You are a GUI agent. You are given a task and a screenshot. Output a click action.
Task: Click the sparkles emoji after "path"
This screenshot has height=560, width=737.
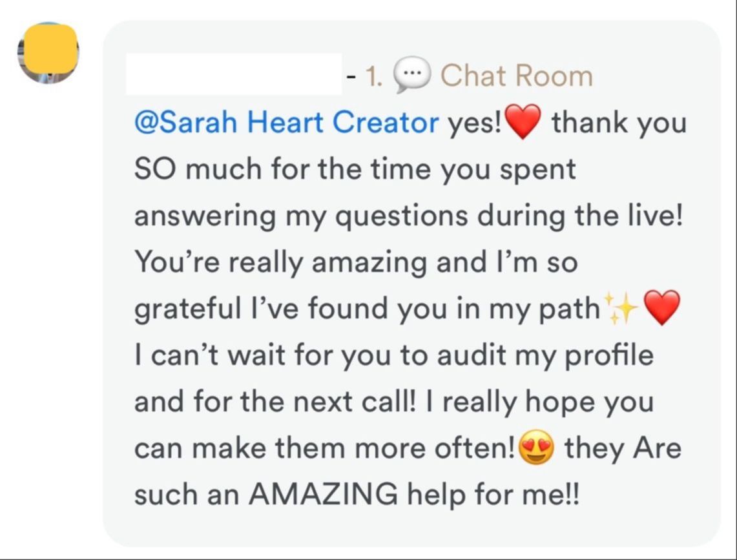pos(621,309)
